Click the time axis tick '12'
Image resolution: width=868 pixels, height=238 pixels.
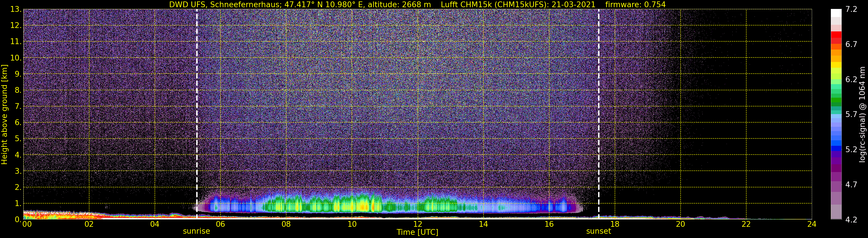[x=417, y=224]
